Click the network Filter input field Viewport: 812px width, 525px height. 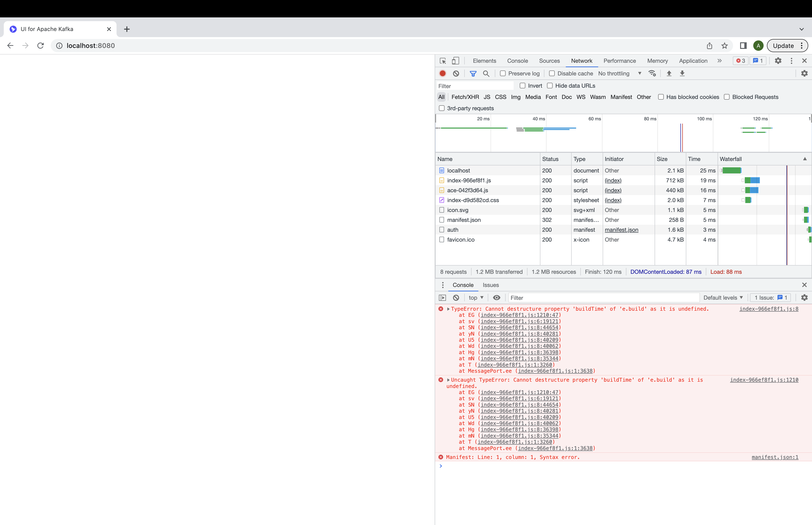[474, 86]
